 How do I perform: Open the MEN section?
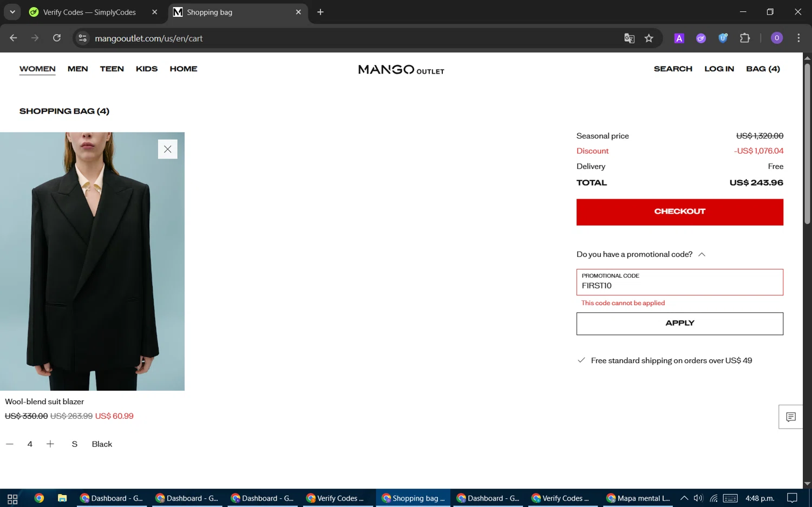coord(78,69)
